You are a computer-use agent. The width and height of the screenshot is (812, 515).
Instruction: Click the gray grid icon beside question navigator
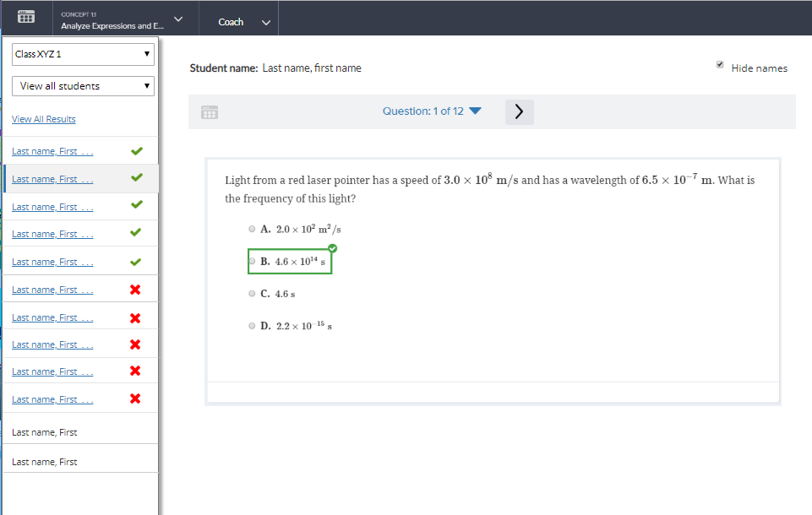tap(210, 111)
